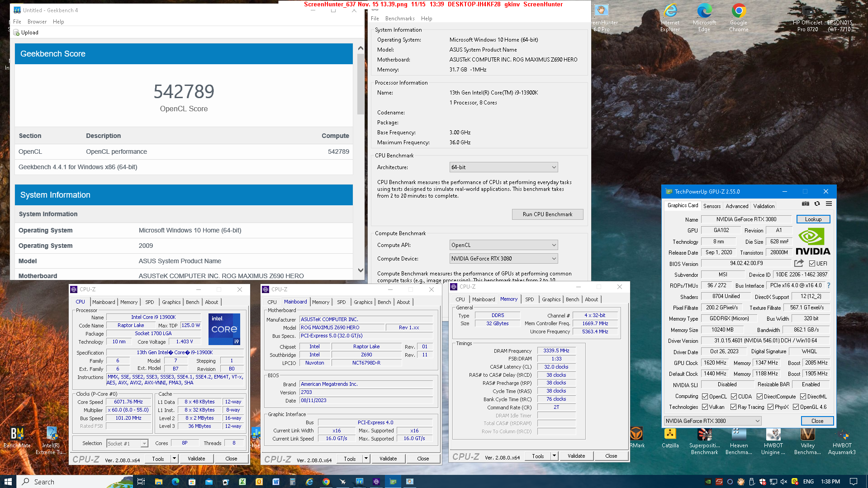Open the Benchmarks menu in second Geekbench window

click(x=400, y=19)
